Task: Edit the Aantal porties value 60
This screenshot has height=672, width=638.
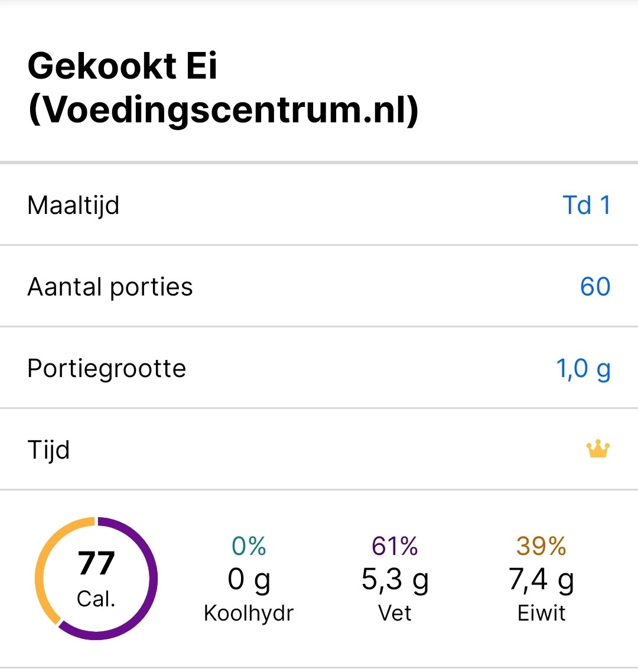Action: point(595,287)
